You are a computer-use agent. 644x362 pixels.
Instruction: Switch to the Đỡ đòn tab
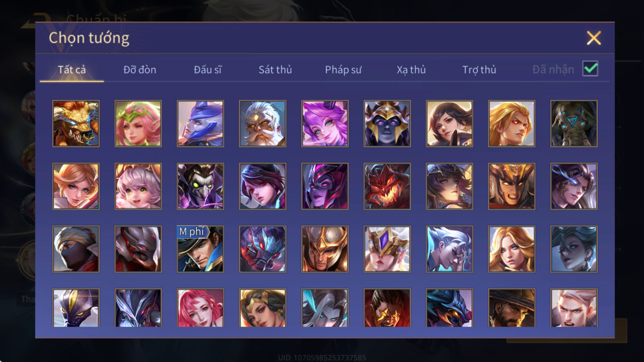tap(140, 70)
